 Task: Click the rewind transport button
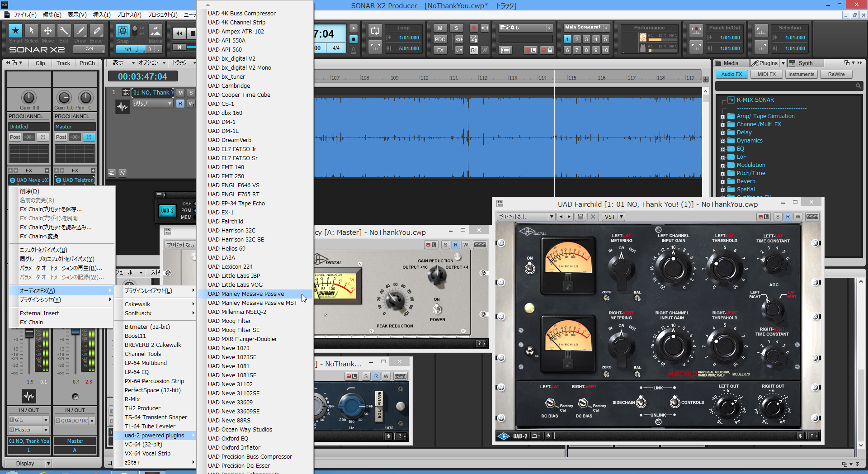pyautogui.click(x=179, y=33)
